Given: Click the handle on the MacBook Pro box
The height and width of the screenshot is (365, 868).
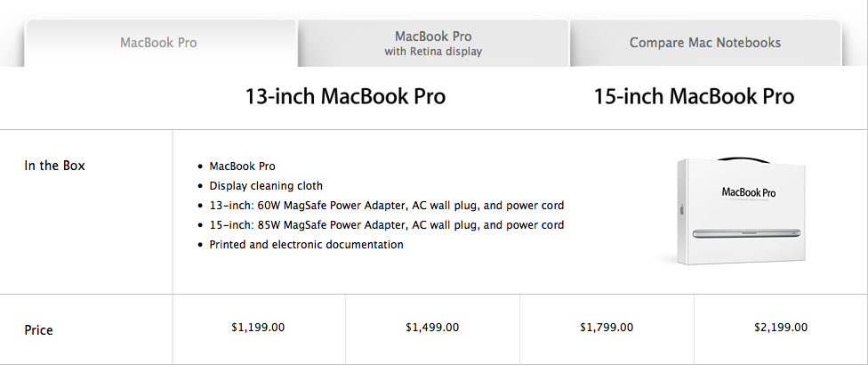Looking at the screenshot, I should pyautogui.click(x=743, y=160).
